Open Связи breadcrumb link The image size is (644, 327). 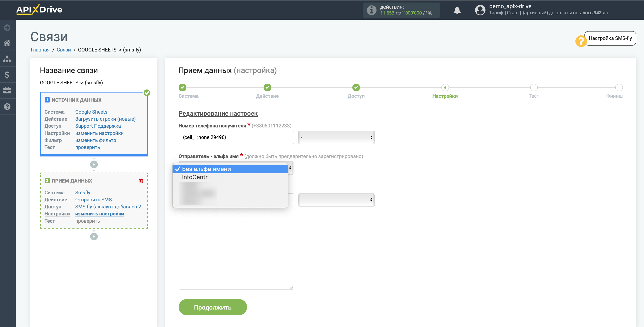pos(64,50)
